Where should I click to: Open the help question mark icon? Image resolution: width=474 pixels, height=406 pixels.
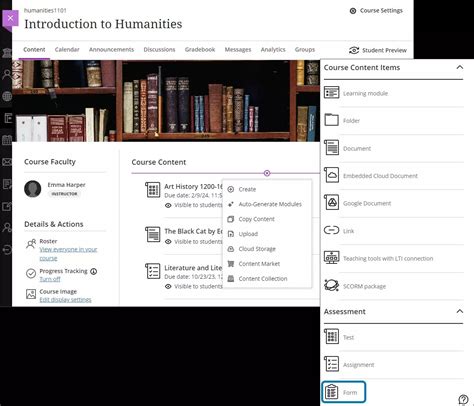(463, 399)
